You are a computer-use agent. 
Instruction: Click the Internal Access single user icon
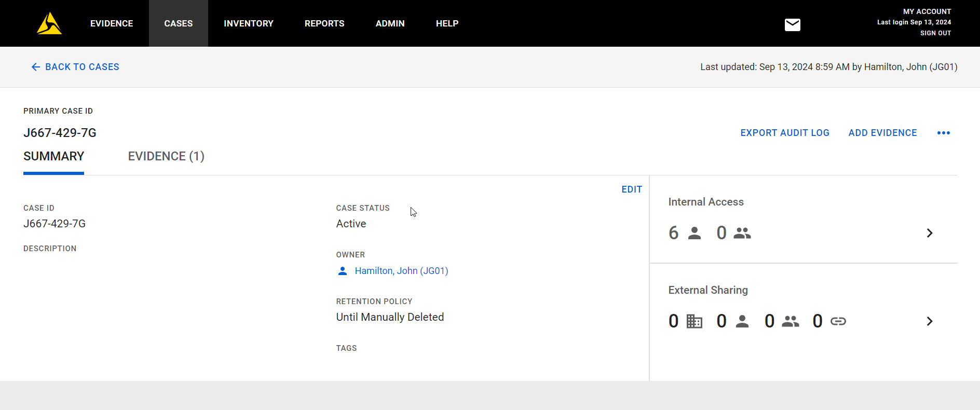click(694, 234)
